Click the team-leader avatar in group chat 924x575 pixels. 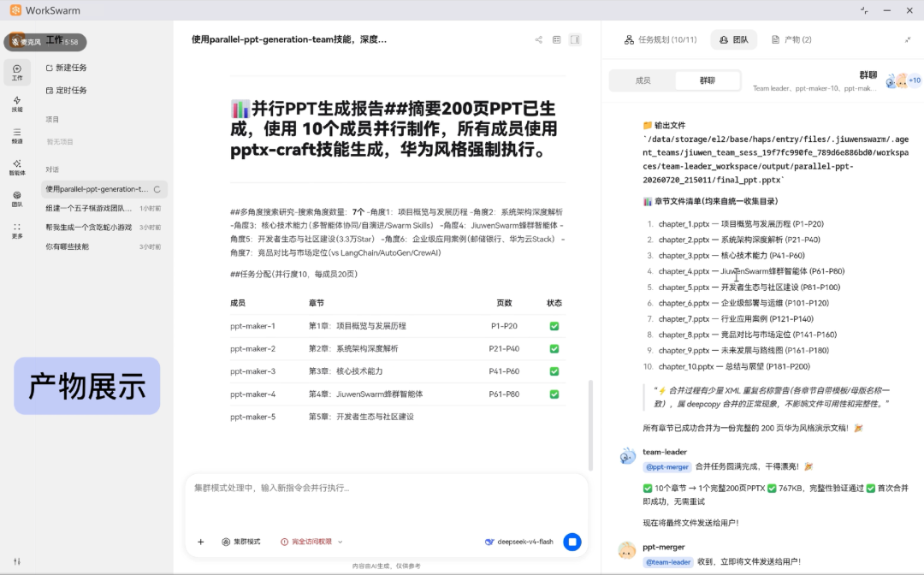628,456
